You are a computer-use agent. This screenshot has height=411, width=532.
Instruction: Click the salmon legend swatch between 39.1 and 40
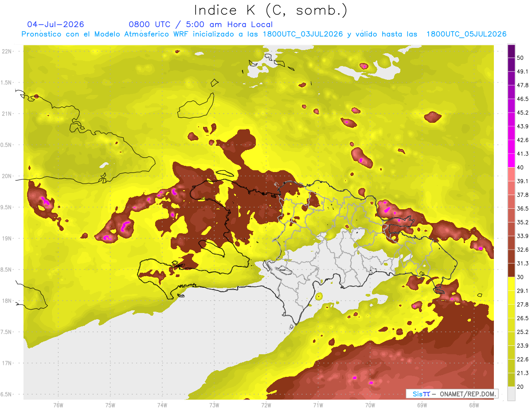[511, 174]
